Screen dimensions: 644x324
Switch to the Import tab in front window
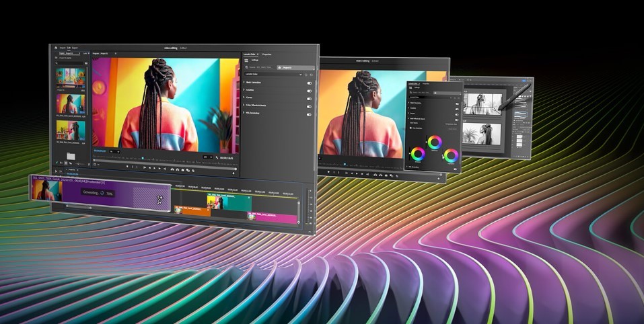point(63,48)
